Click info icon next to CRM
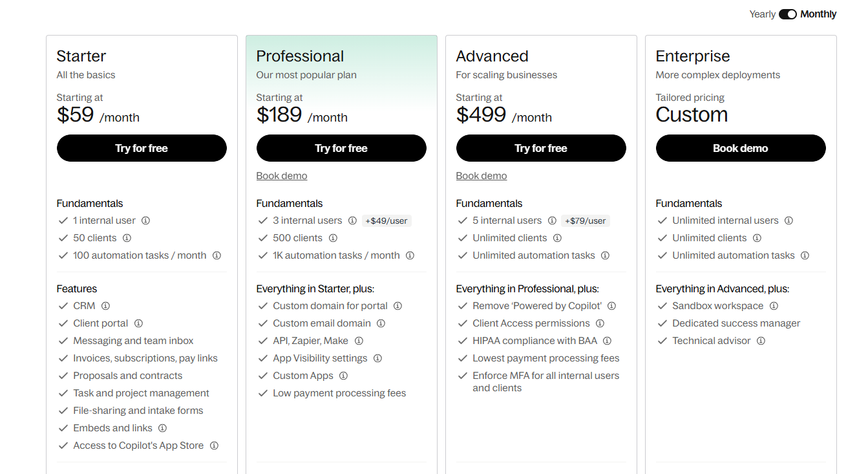 (105, 306)
